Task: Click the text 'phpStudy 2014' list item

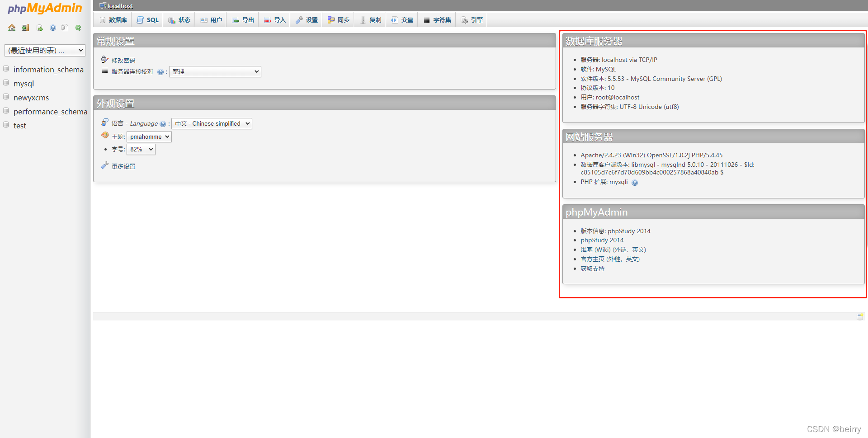Action: coord(602,240)
